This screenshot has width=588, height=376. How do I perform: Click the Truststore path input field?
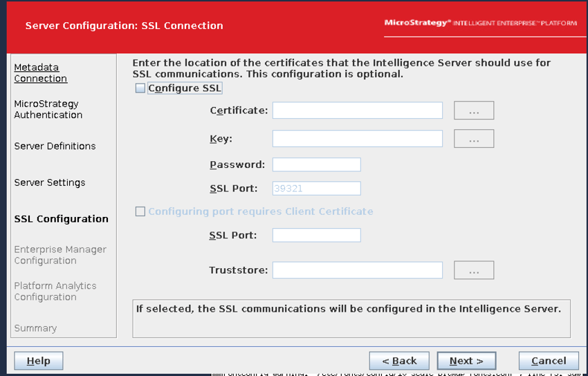(357, 270)
